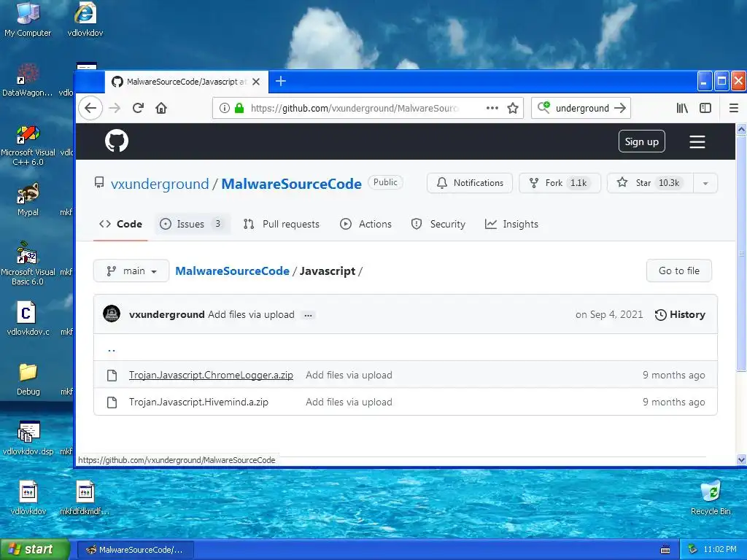
Task: Click the scrollbar down arrow
Action: point(741,459)
